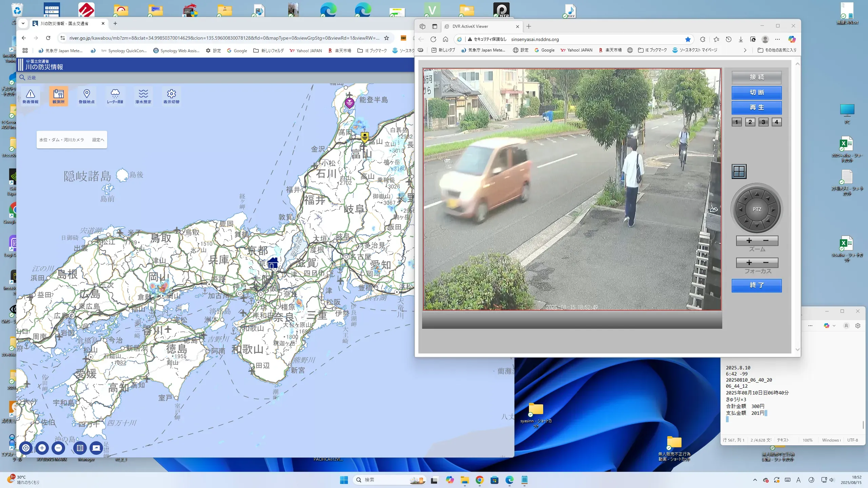Switch to camera channel 3
868x488 pixels.
763,122
